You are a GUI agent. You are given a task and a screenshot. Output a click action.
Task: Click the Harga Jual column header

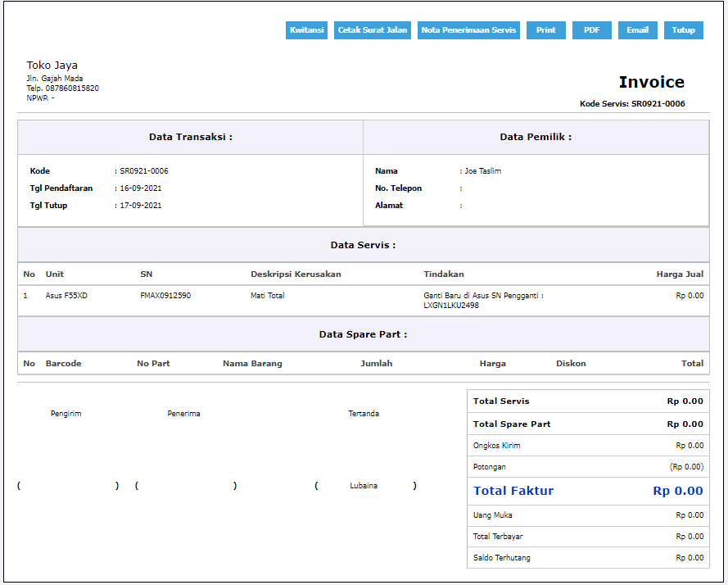(680, 274)
